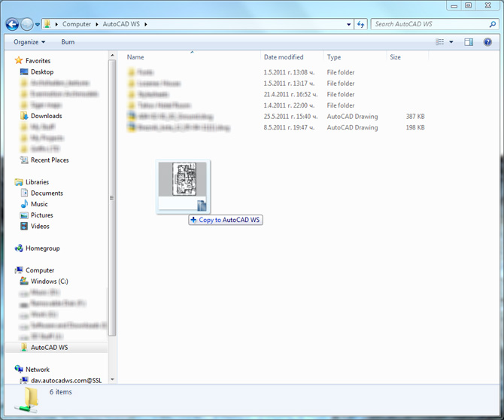Click the Back navigation arrow

[x=12, y=24]
